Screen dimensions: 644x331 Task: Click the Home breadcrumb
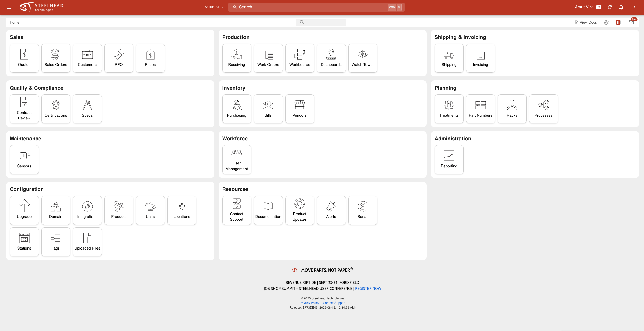click(x=15, y=22)
